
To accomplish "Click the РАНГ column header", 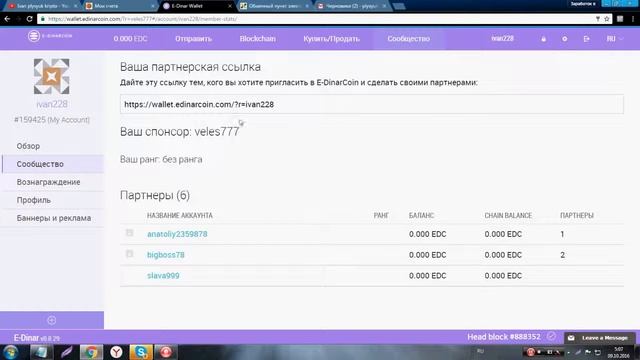I will (381, 216).
